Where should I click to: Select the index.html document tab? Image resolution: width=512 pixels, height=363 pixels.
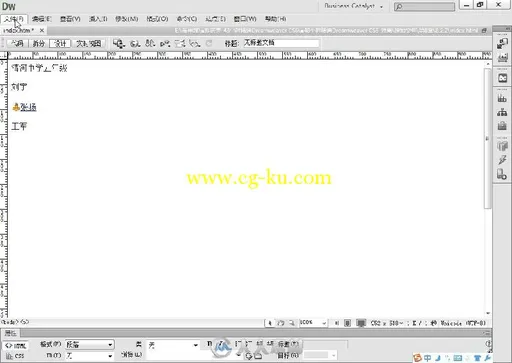19,30
